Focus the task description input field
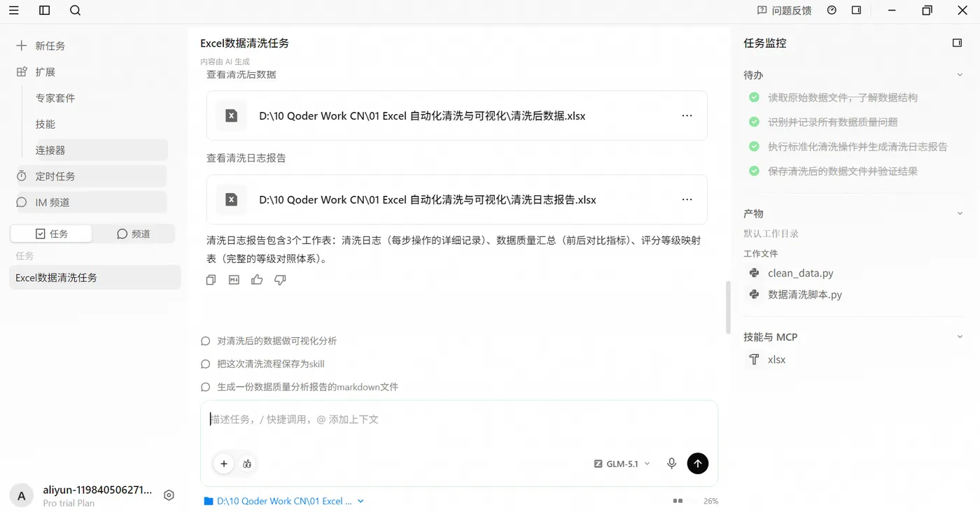Viewport: 980px width, 512px height. pyautogui.click(x=459, y=420)
